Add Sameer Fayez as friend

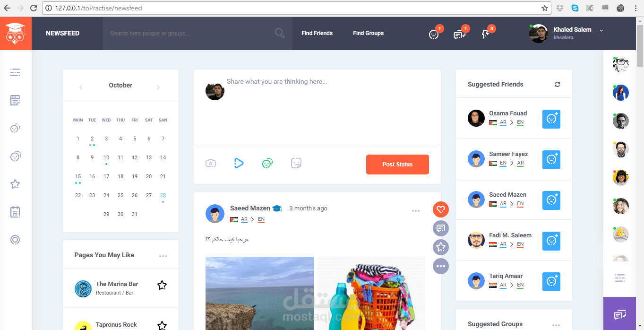tap(551, 160)
